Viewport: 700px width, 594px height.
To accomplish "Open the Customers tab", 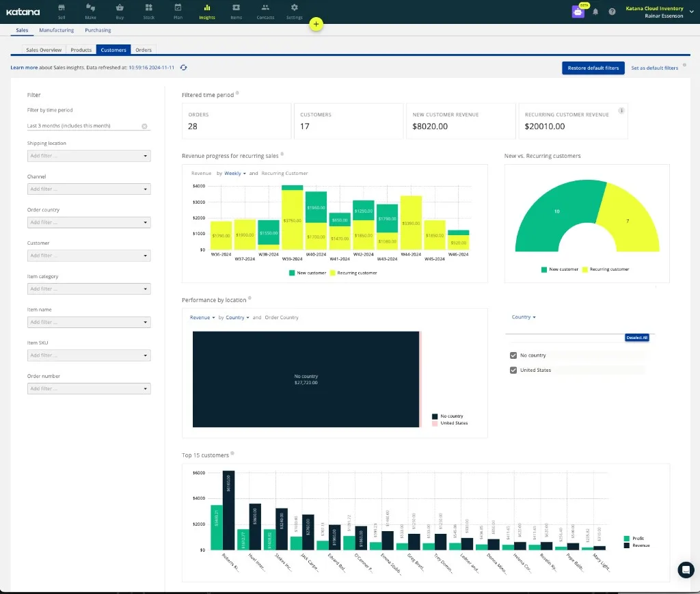I will (113, 50).
